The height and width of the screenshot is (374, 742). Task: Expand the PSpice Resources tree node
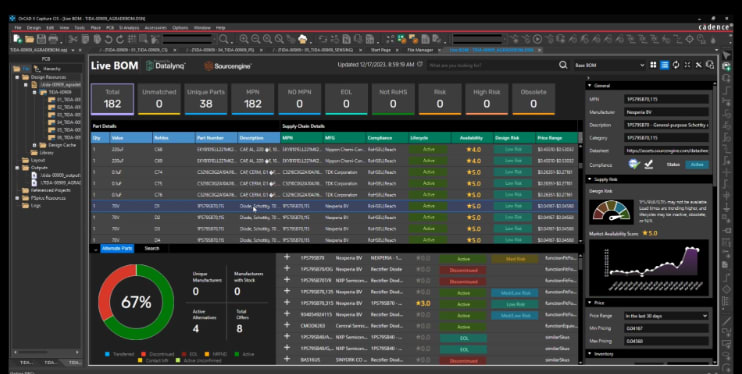click(x=18, y=198)
